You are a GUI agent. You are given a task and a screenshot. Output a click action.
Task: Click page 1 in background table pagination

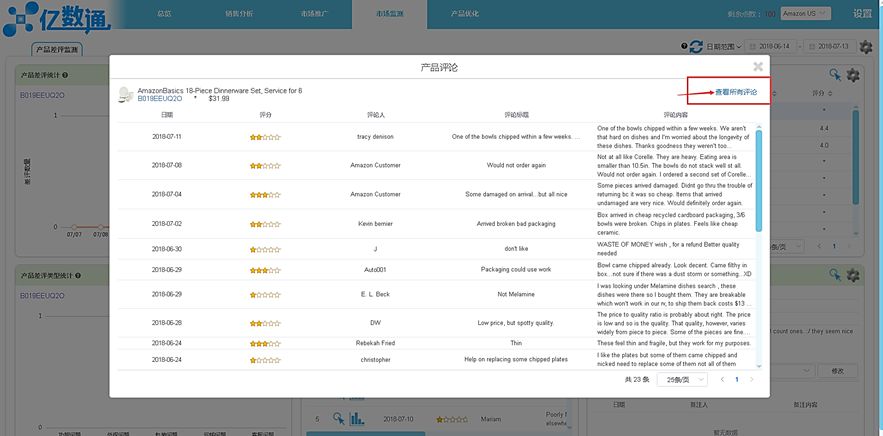(x=834, y=246)
